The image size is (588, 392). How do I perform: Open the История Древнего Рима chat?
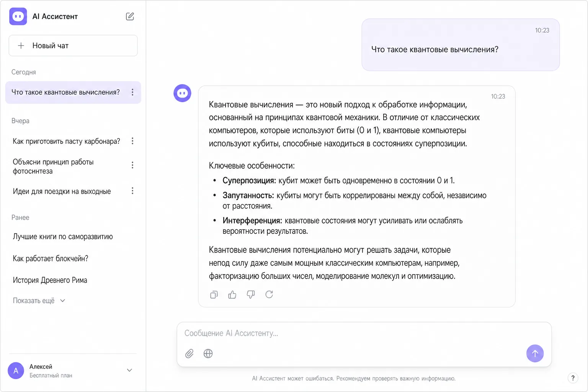[50, 280]
